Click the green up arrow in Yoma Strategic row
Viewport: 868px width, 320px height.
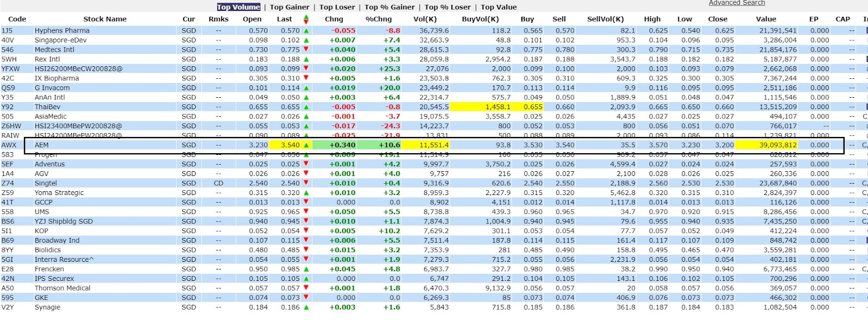[306, 193]
